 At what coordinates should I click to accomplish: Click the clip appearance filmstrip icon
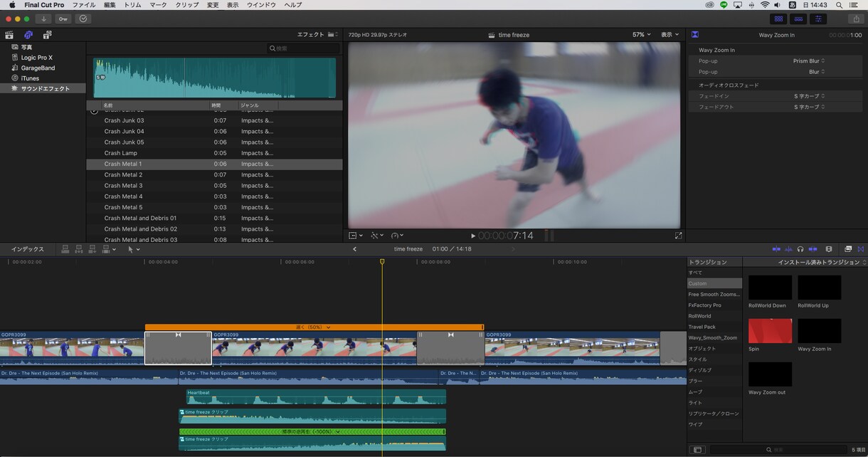(829, 249)
